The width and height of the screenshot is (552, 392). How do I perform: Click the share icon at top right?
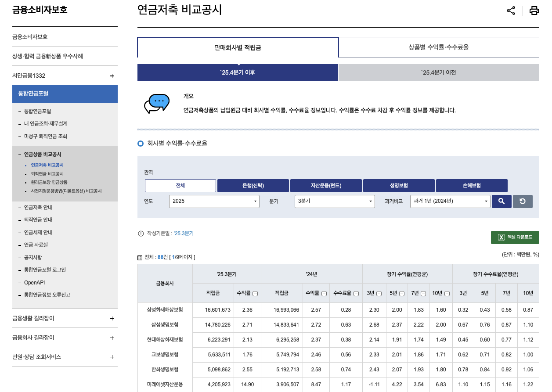pyautogui.click(x=511, y=11)
